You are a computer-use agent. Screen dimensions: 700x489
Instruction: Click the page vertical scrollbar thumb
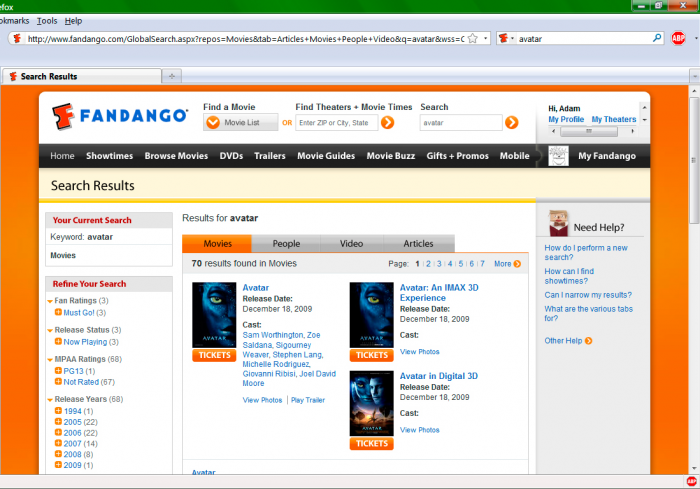694,160
